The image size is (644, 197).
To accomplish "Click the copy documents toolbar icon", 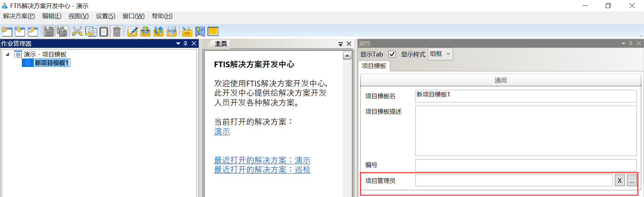I will 91,32.
